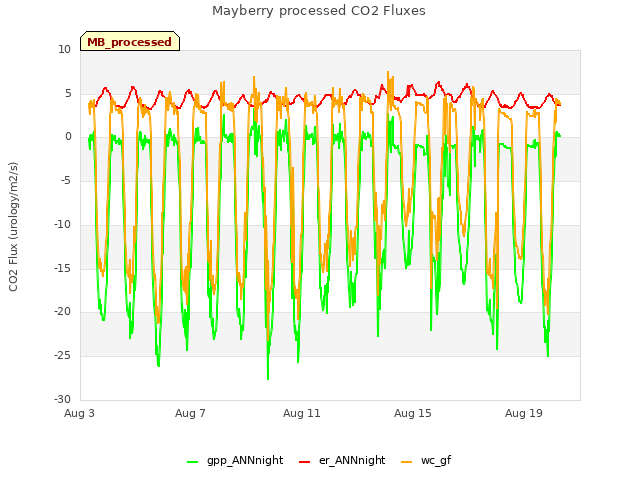Click the Aug 19 x-axis label

(524, 413)
